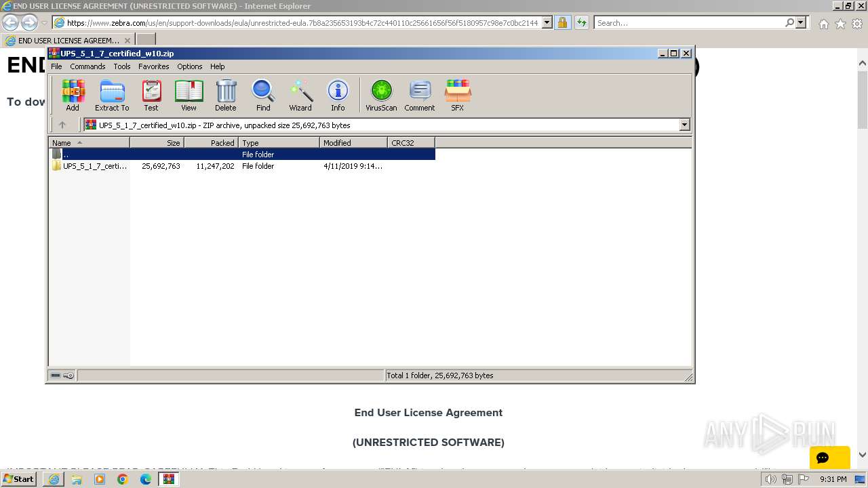868x488 pixels.
Task: Run the Test archive tool
Action: pos(151,95)
